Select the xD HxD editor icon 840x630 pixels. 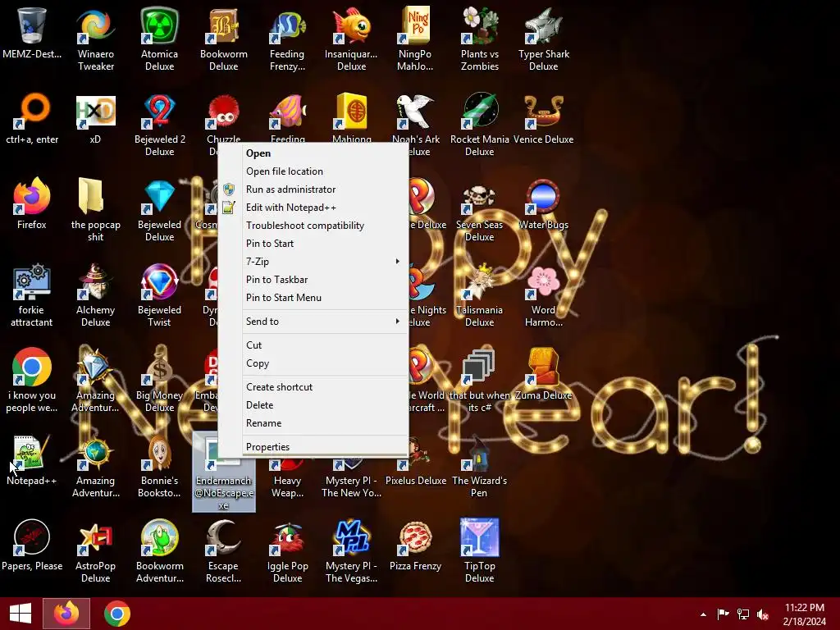click(95, 112)
